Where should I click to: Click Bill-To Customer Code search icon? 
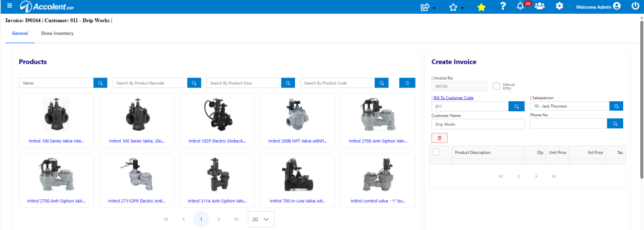pos(516,106)
